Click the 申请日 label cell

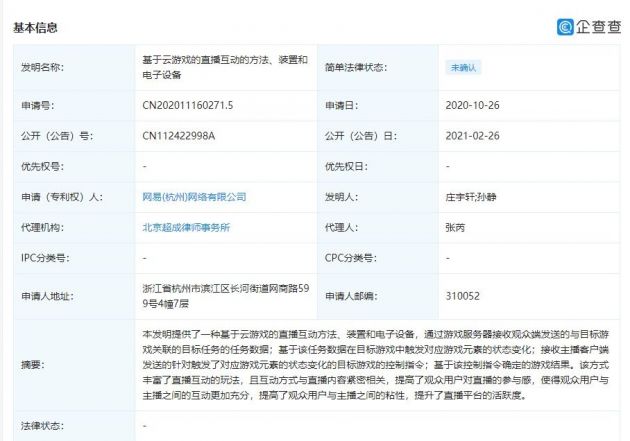pos(378,106)
